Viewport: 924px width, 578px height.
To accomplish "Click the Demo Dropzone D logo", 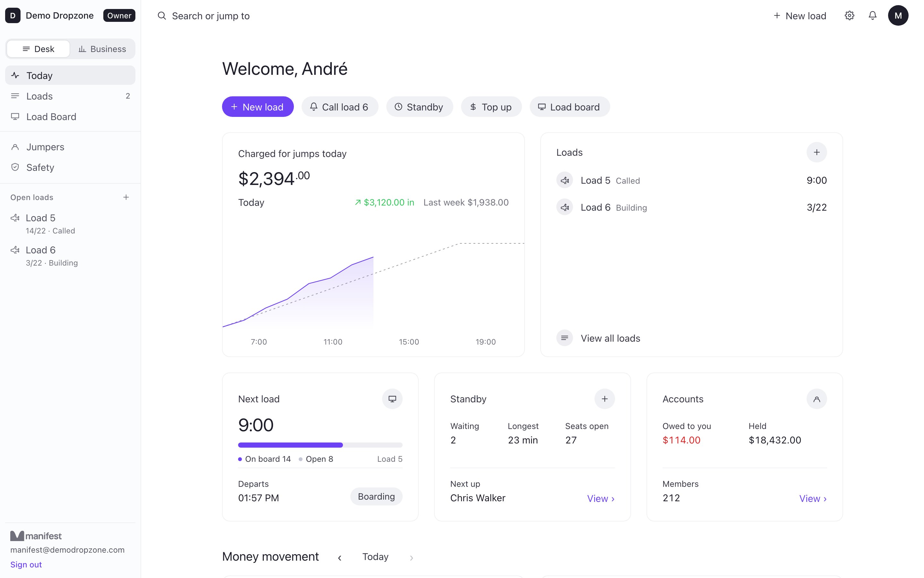I will 13,16.
